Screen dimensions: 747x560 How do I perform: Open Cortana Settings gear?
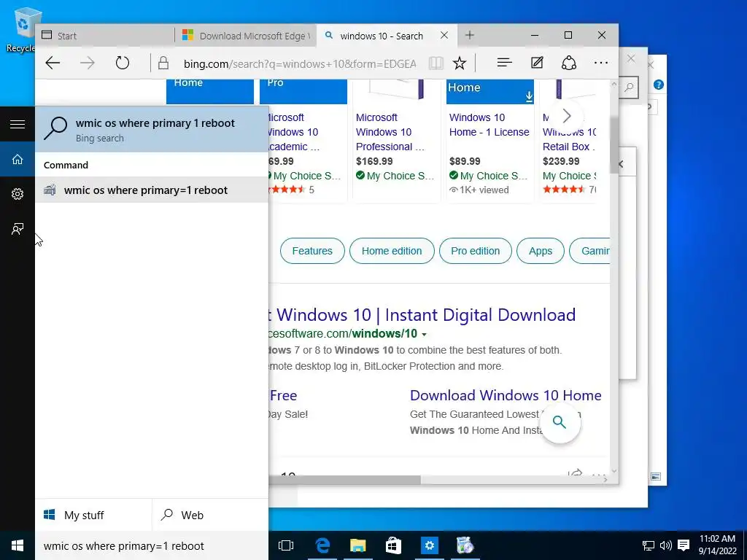(x=18, y=194)
